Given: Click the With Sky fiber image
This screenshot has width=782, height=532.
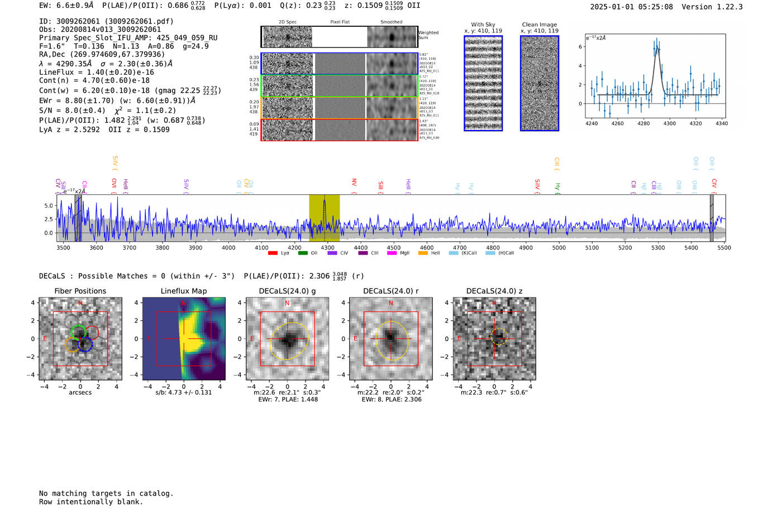Looking at the screenshot, I should point(483,83).
